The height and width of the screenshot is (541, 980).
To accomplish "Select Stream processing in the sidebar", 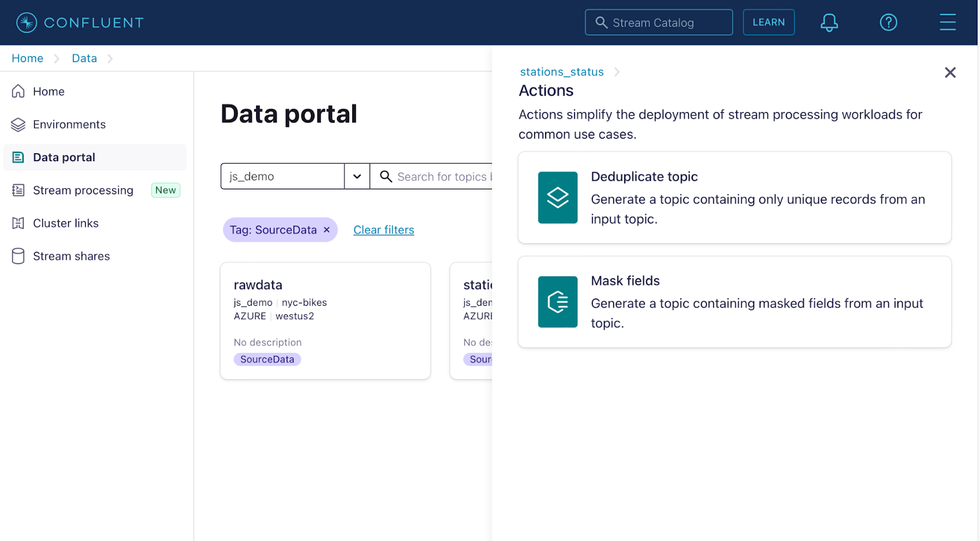I will click(95, 191).
